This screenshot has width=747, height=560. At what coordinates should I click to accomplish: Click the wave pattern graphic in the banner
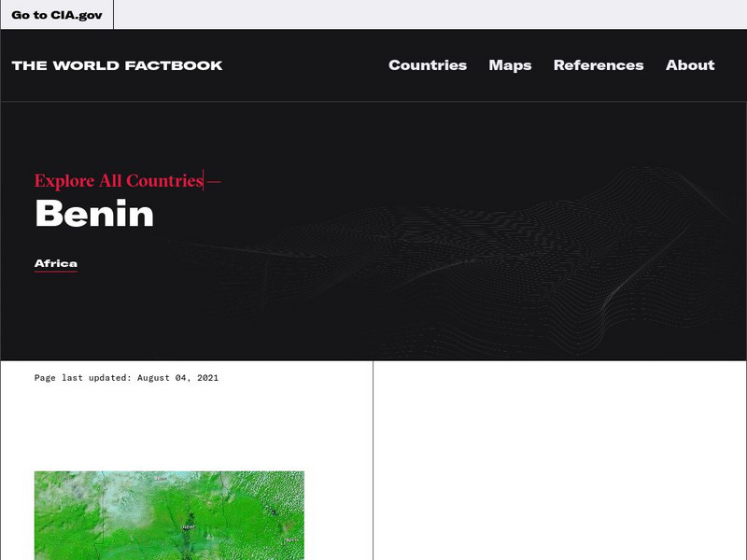click(x=560, y=243)
